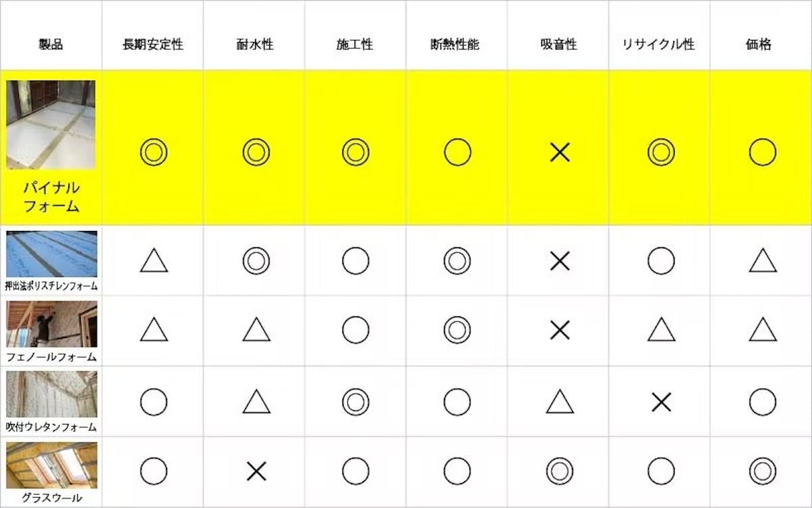
Task: Click the パイナルフォーム product name label
Action: tap(51, 196)
